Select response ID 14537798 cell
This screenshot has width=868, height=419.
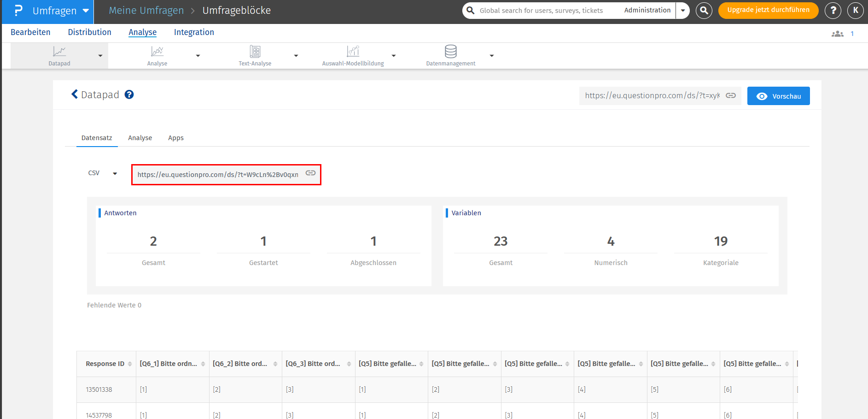click(99, 415)
